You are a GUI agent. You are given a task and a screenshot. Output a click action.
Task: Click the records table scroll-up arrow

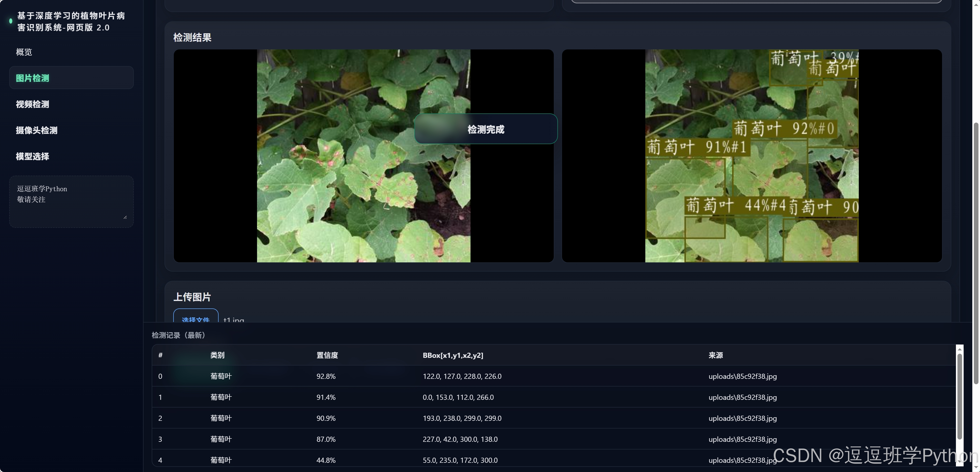959,349
